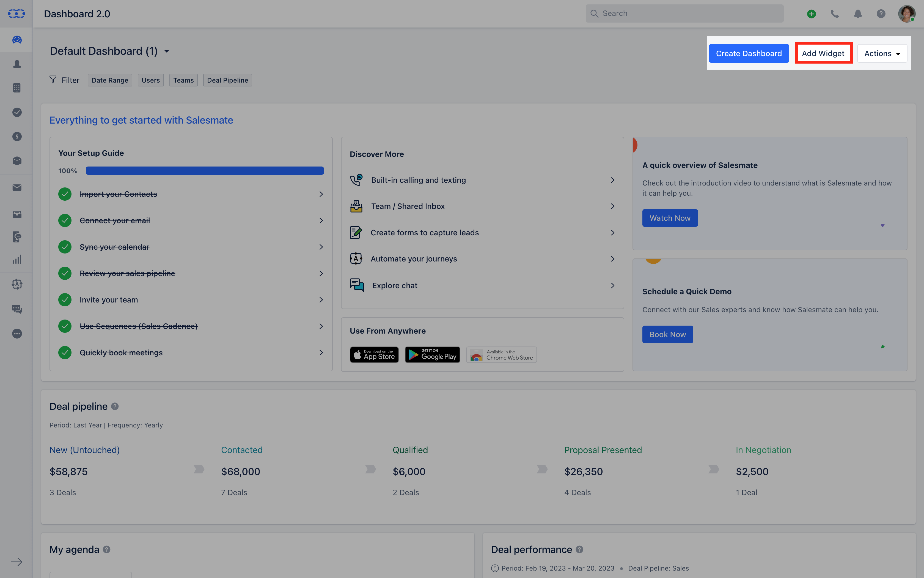Open Email envelope icon in sidebar
Viewport: 924px width, 578px height.
17,188
